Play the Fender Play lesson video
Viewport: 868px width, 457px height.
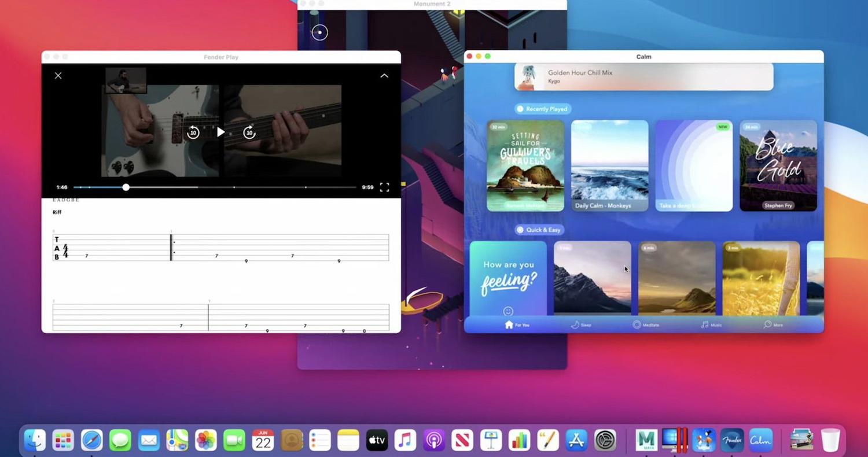click(x=220, y=132)
